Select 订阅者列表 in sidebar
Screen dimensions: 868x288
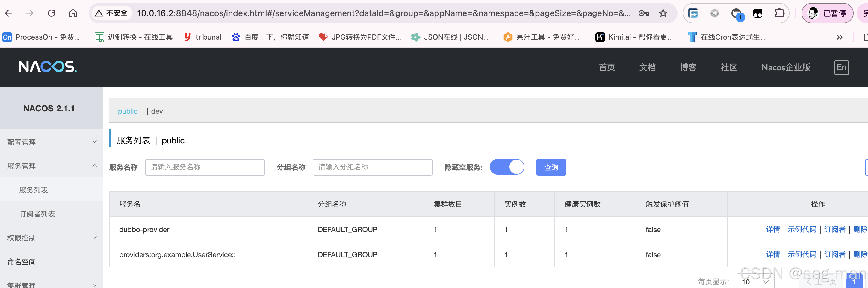click(x=52, y=214)
